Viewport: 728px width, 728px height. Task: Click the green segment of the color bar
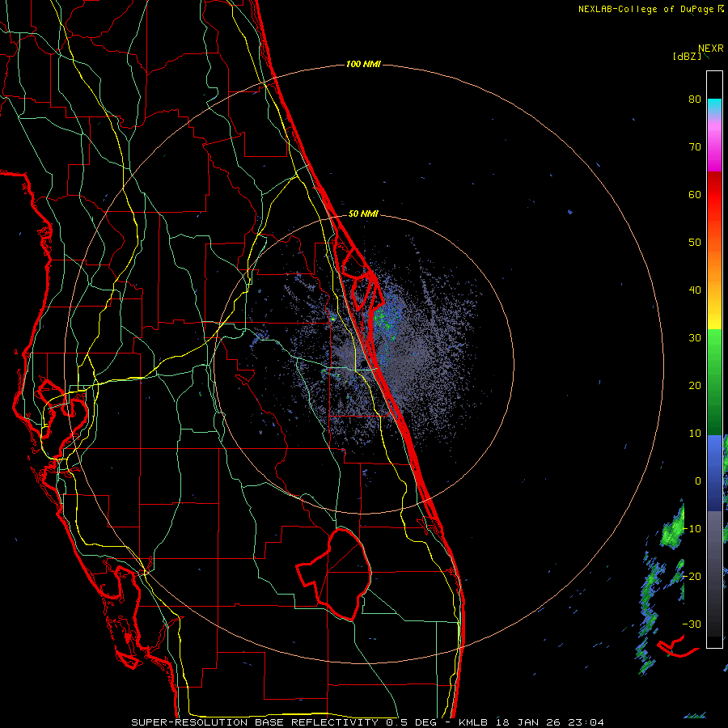coord(714,382)
